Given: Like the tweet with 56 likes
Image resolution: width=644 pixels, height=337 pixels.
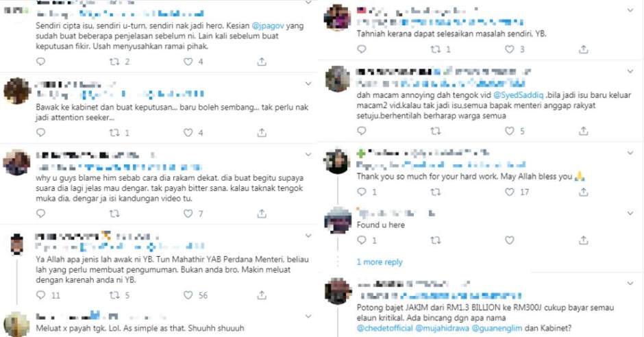Looking at the screenshot, I should tap(188, 295).
